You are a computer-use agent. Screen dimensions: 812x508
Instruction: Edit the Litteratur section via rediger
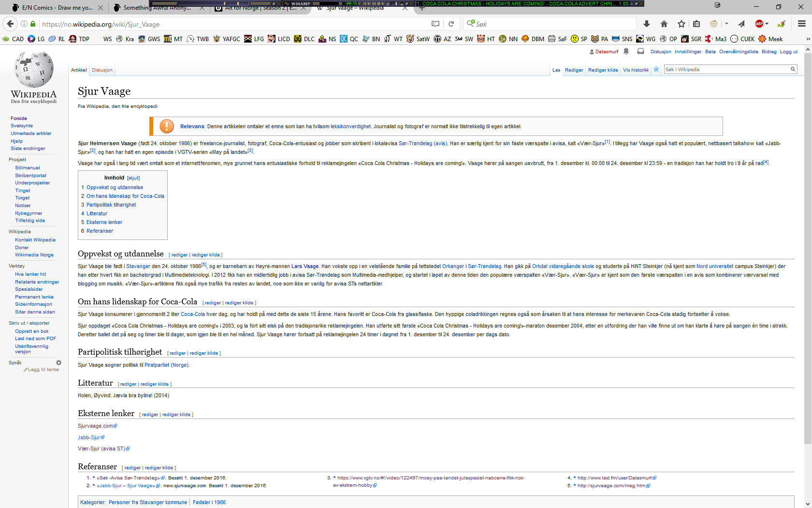coord(128,384)
